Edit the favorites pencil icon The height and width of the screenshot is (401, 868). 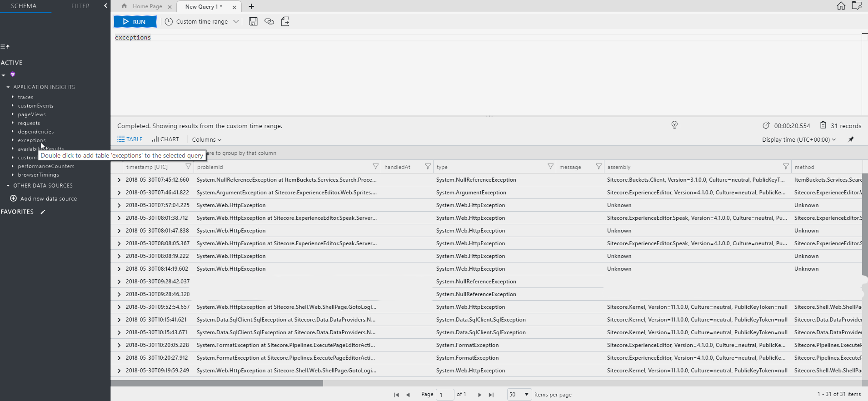pyautogui.click(x=43, y=212)
